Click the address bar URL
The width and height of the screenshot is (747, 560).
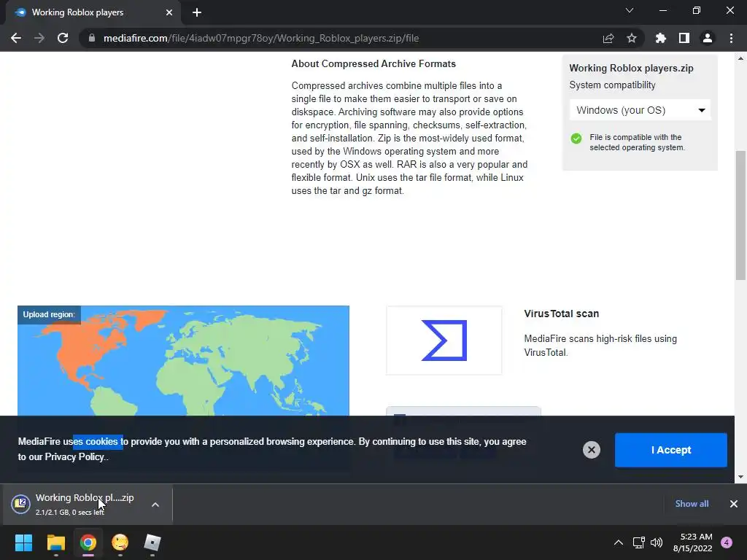click(x=261, y=38)
